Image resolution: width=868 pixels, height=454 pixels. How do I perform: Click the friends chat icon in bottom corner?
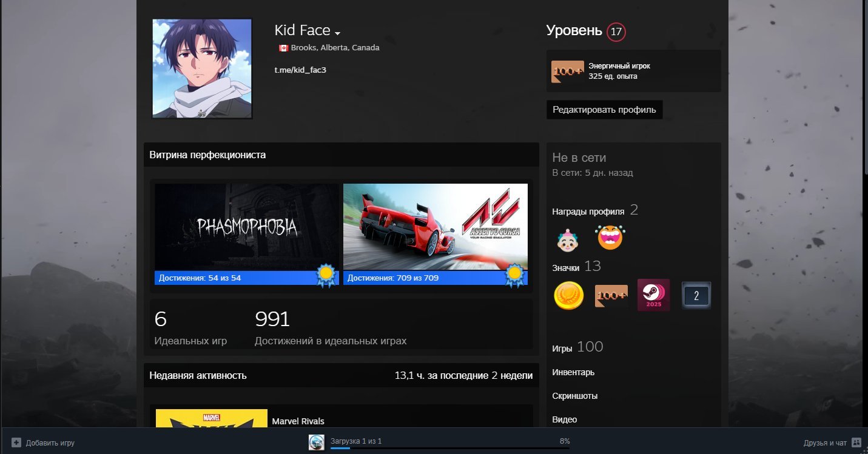(x=856, y=442)
